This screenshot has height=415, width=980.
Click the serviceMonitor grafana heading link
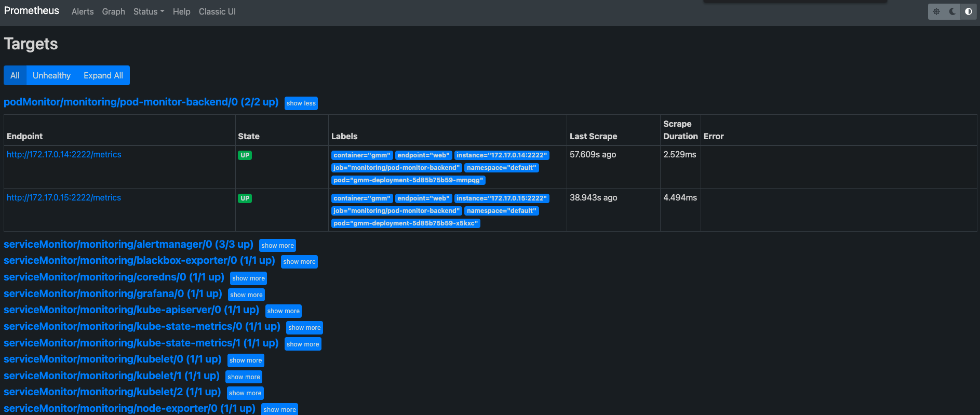pos(113,293)
